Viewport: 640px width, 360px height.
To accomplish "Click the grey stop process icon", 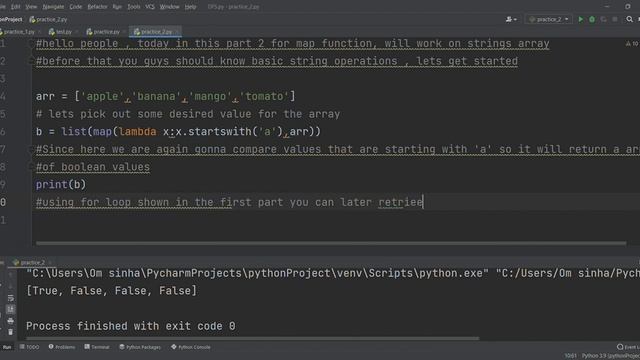I will pyautogui.click(x=615, y=19).
